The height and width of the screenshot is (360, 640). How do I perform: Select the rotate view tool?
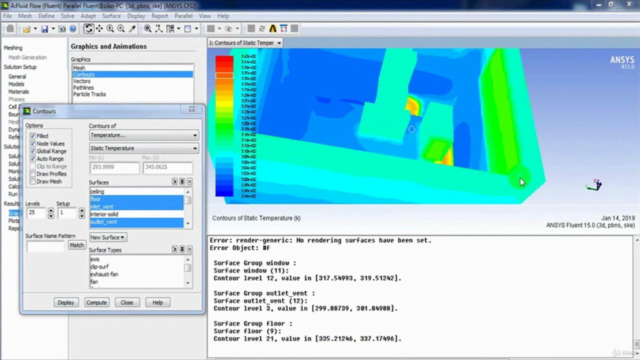pyautogui.click(x=89, y=29)
